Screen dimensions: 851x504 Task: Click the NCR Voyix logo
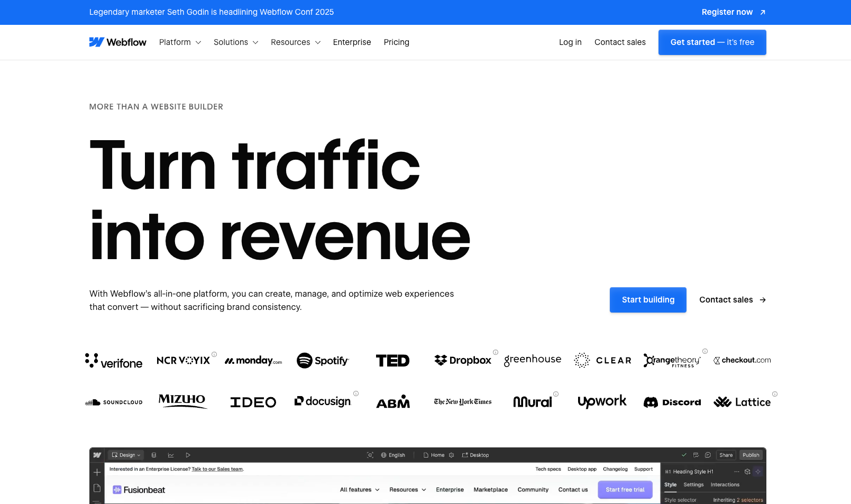click(x=183, y=360)
